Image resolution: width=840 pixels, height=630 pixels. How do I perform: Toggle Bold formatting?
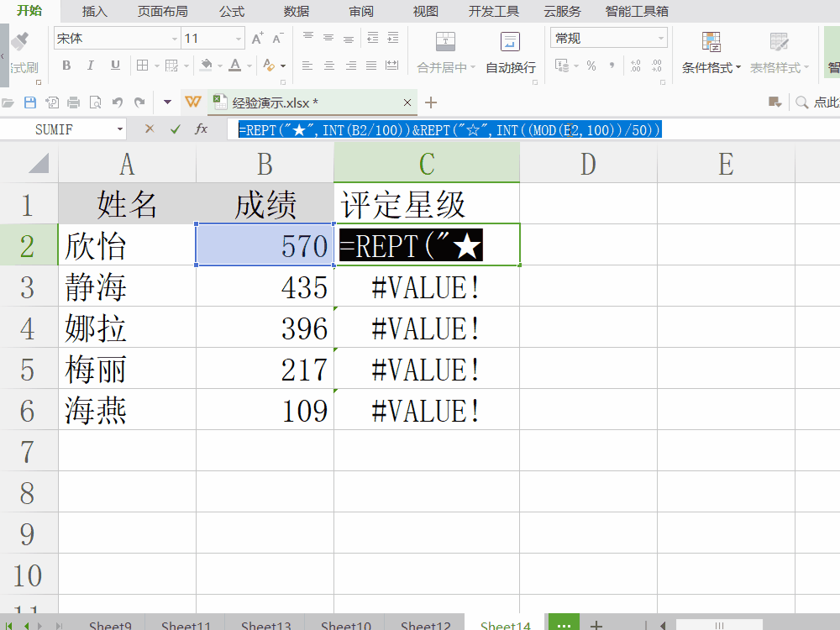pos(66,66)
